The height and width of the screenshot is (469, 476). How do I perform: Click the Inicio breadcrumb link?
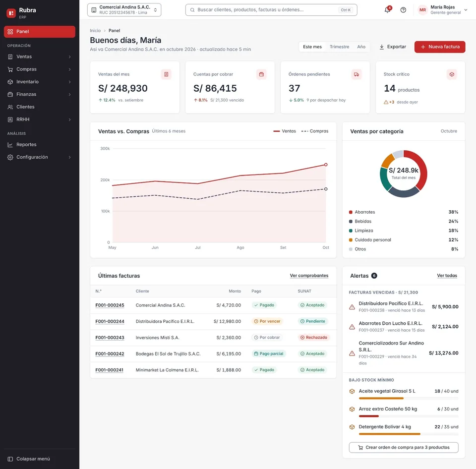click(x=95, y=31)
